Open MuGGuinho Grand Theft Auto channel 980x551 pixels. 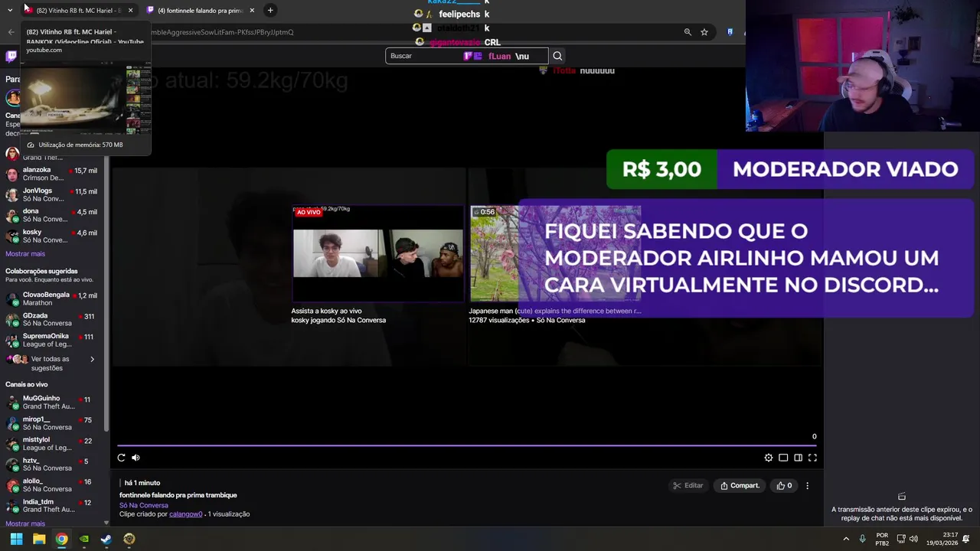coord(54,403)
